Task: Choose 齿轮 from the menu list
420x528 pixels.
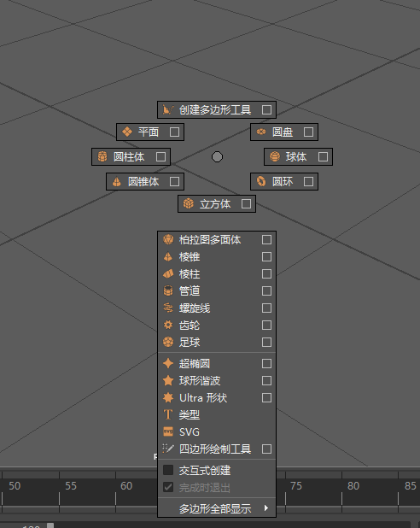Action: click(x=217, y=325)
